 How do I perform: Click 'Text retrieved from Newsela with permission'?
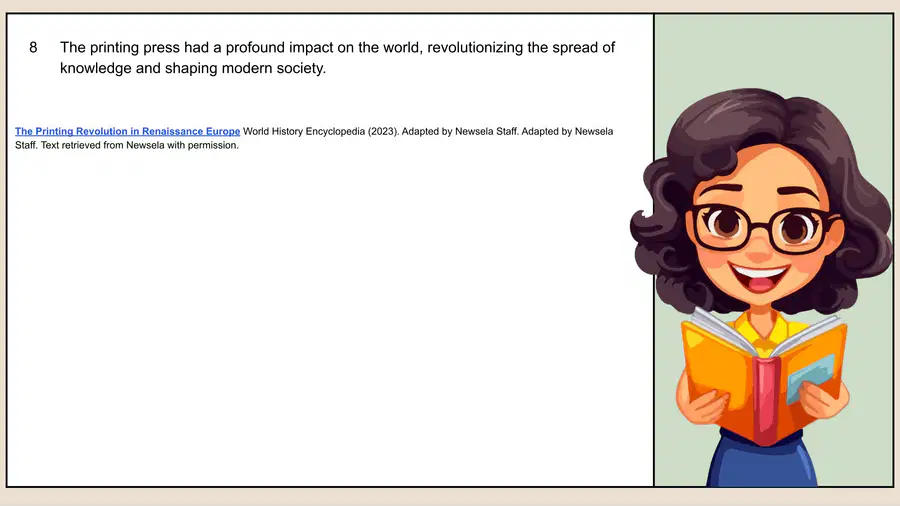(139, 145)
